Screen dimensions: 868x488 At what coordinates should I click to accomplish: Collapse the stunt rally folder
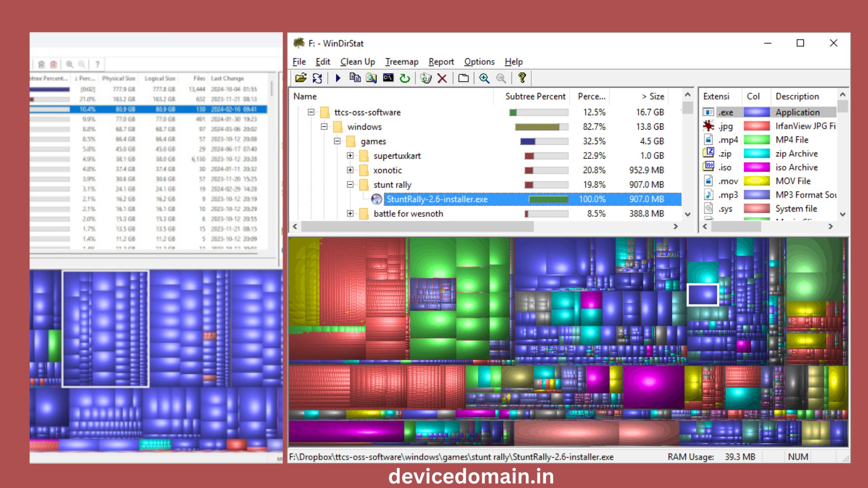(350, 185)
